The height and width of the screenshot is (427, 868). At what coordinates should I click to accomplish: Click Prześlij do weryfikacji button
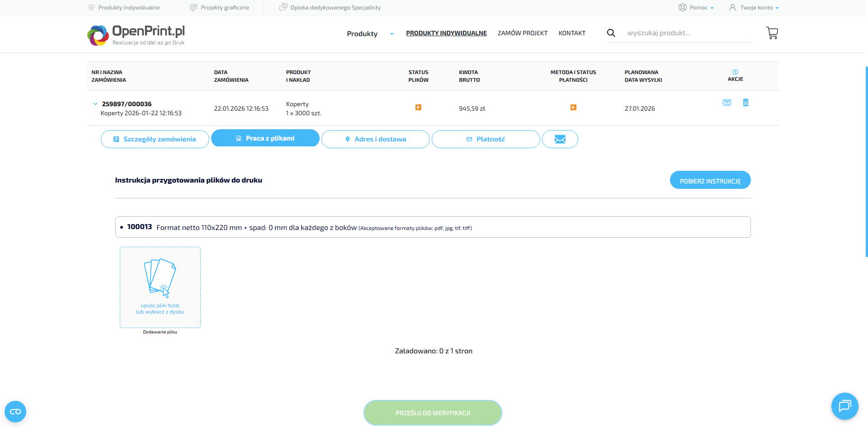coord(433,413)
